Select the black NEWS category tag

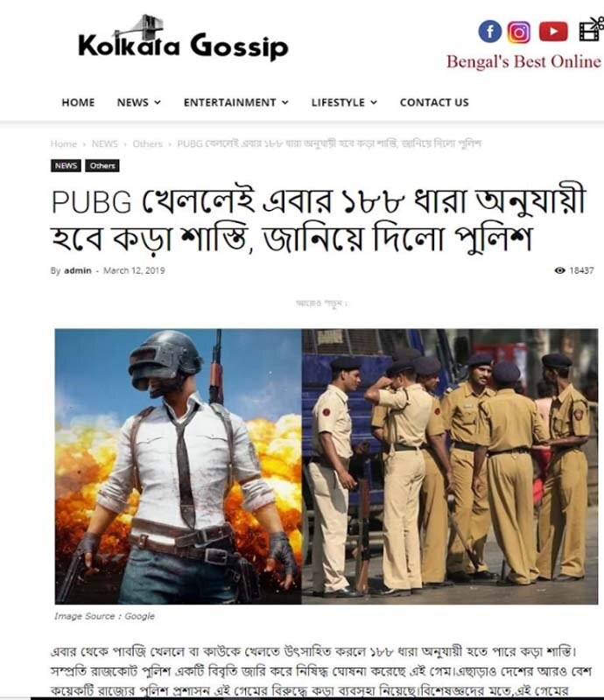(x=66, y=165)
